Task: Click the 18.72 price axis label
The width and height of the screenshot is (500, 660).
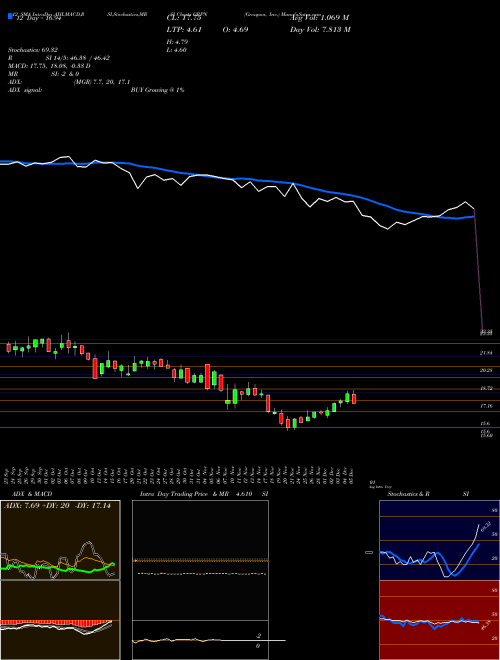Action: pos(487,389)
